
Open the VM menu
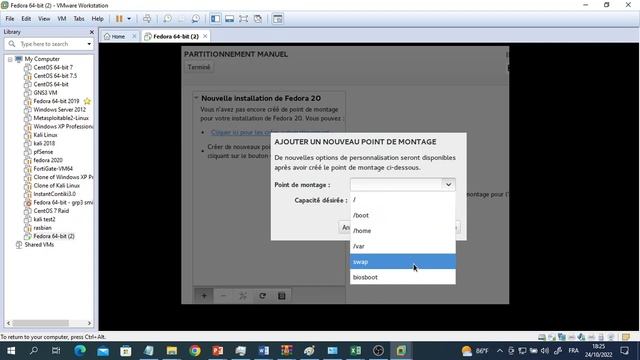tap(62, 19)
